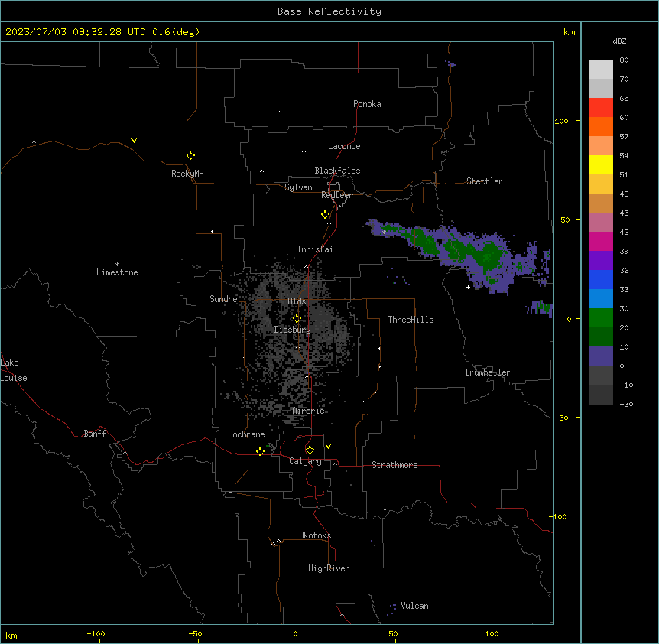This screenshot has height=644, width=659.
Task: Select the Blackfalds label
Action: (337, 171)
